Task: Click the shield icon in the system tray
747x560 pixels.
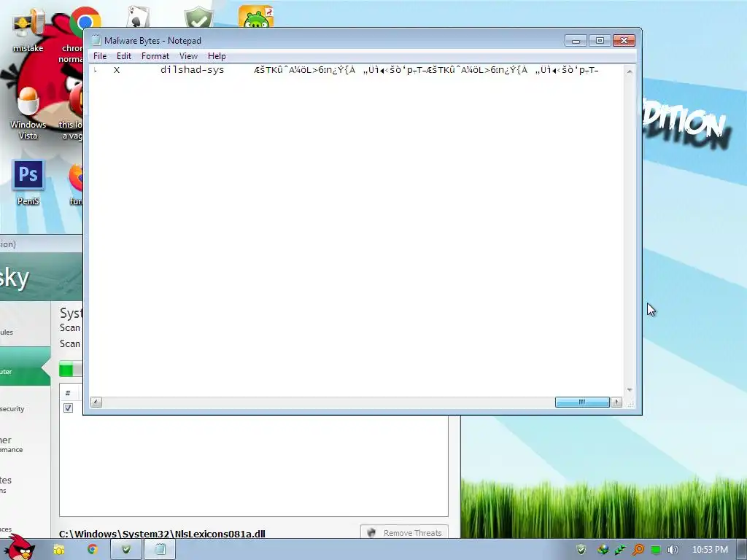Action: pos(581,550)
